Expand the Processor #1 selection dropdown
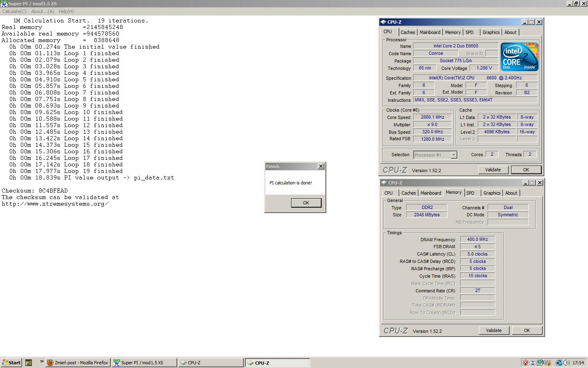 [453, 155]
